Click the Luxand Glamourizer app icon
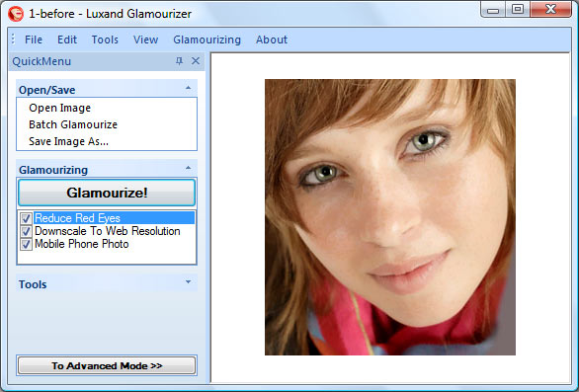Image resolution: width=579 pixels, height=392 pixels. tap(16, 14)
